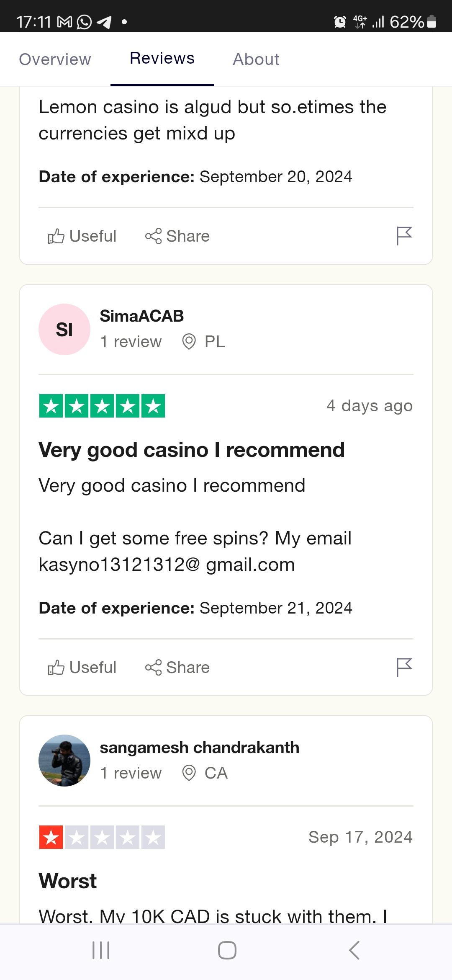This screenshot has width=452, height=980.
Task: Click SimaACAB's five-star green rating
Action: tap(102, 406)
